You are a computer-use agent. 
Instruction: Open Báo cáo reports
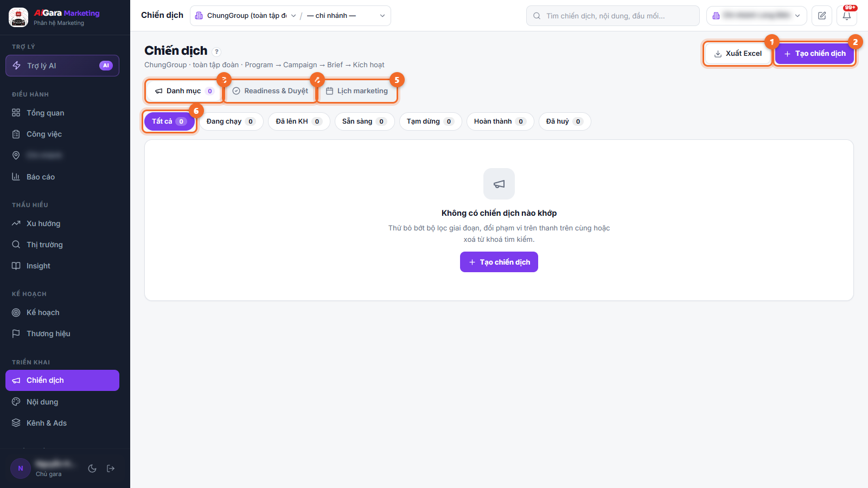tap(62, 177)
